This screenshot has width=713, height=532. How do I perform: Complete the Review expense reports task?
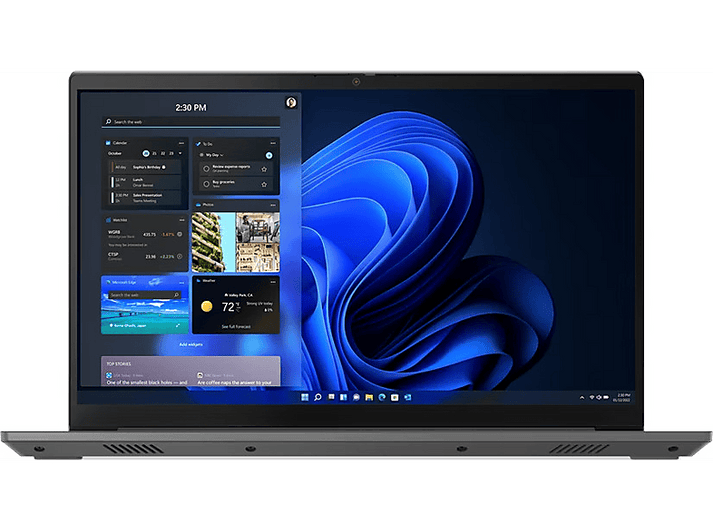coord(206,169)
